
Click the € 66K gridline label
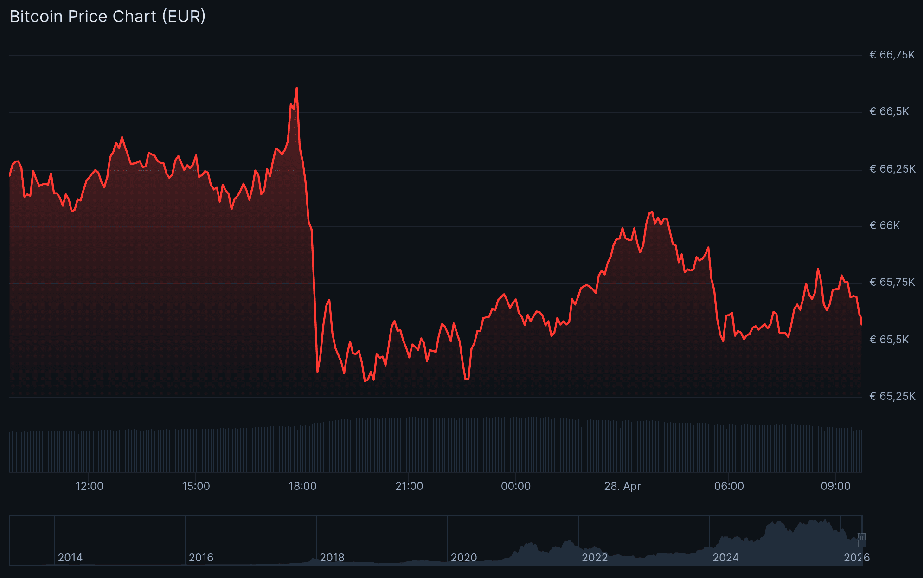(x=886, y=226)
